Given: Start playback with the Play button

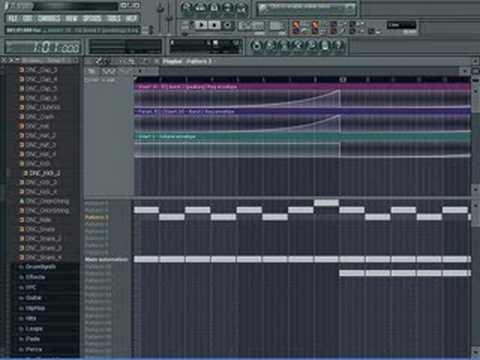Looking at the screenshot, I should point(201,25).
